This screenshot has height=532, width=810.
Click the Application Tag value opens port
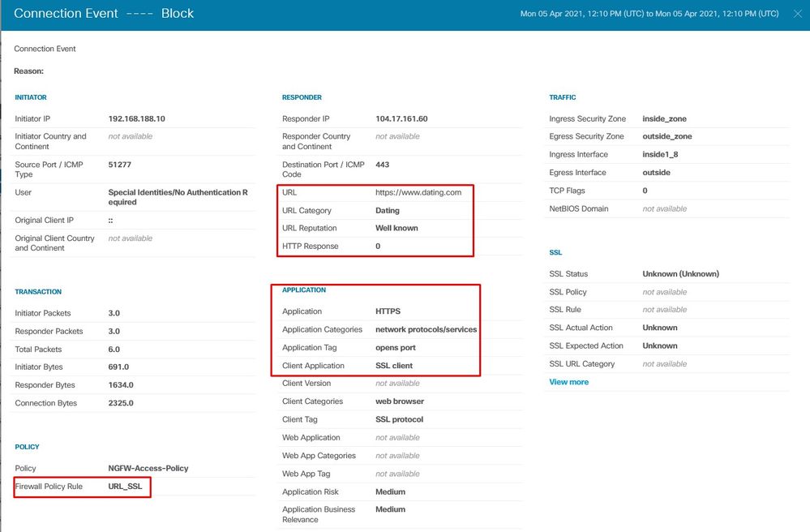coord(396,348)
